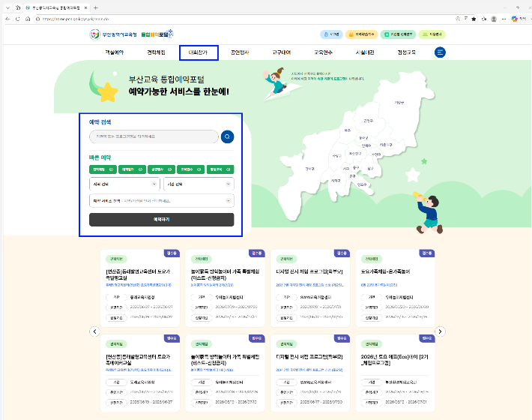This screenshot has height=420, width=532.
Task: Click the first top navigation item
Action: click(x=115, y=52)
